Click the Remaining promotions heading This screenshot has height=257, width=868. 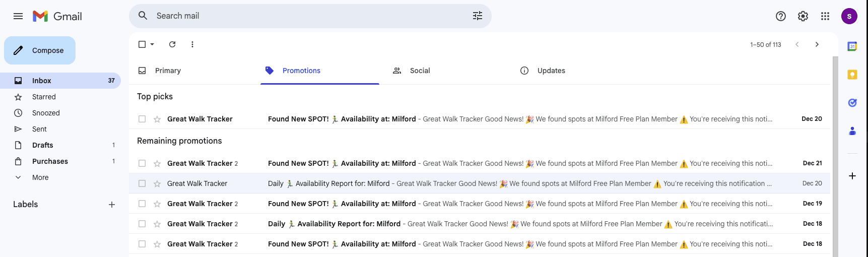[179, 141]
